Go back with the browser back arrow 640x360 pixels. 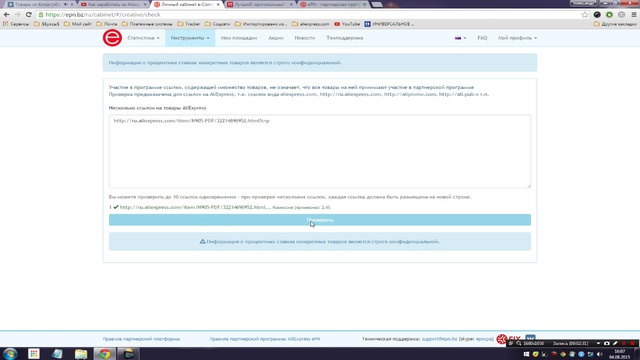(x=7, y=15)
